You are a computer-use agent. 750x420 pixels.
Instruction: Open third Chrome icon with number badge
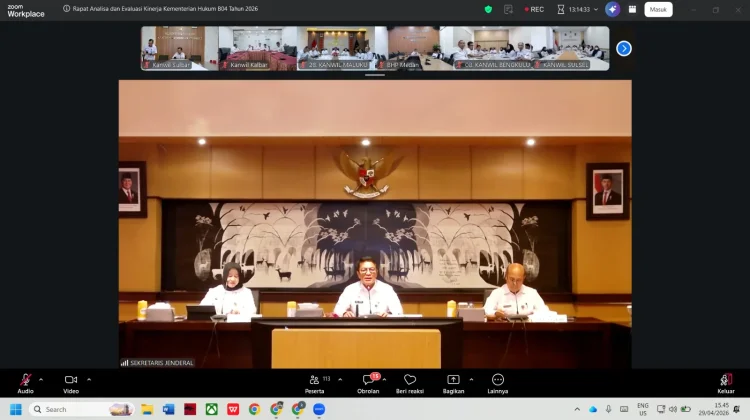point(298,409)
